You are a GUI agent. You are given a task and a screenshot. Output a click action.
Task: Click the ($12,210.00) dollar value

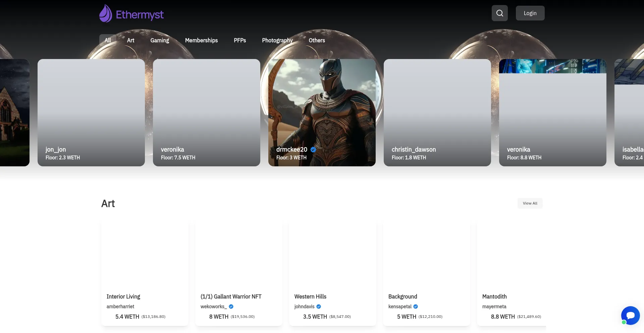(x=430, y=317)
